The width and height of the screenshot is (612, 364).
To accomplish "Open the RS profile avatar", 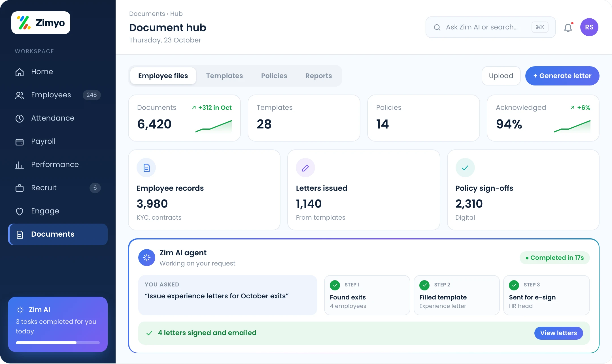I will click(589, 27).
